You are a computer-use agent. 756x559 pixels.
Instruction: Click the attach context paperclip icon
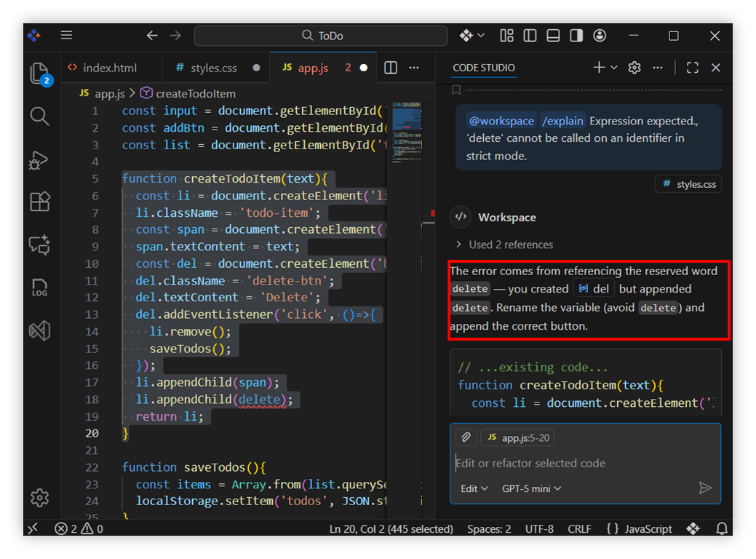466,437
